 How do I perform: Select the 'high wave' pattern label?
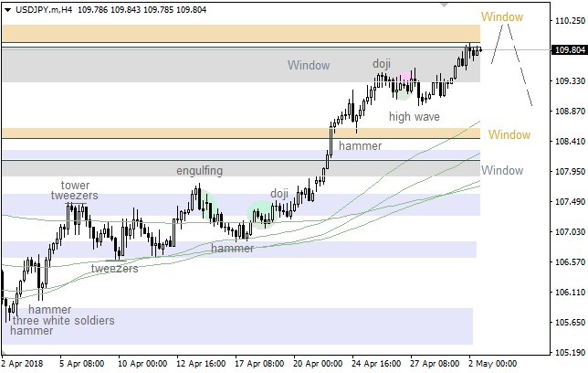(414, 116)
